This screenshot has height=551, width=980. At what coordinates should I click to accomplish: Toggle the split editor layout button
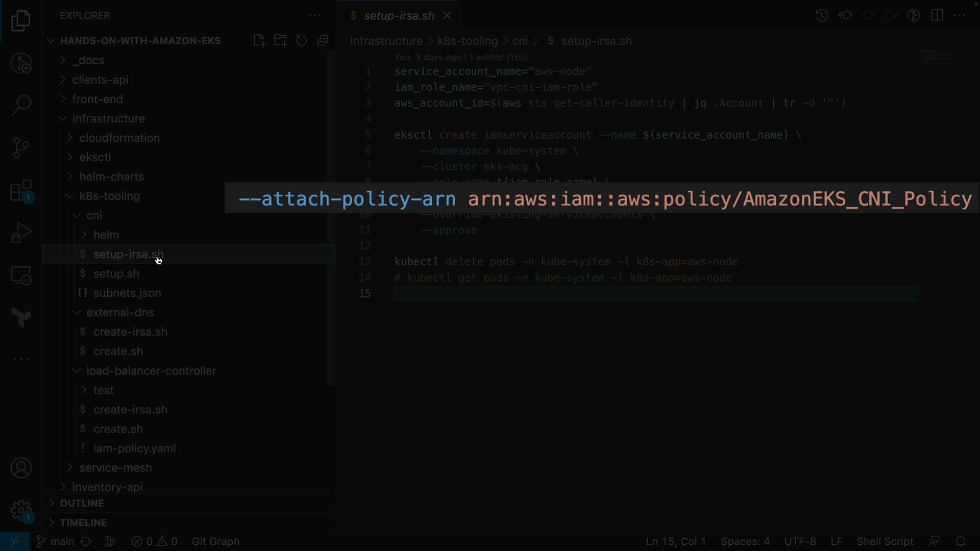pyautogui.click(x=937, y=15)
